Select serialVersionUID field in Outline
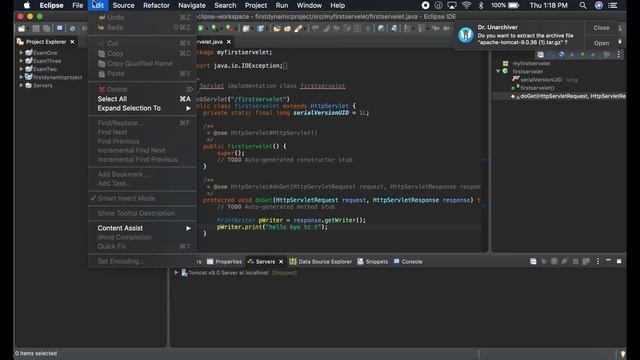 tap(545, 80)
